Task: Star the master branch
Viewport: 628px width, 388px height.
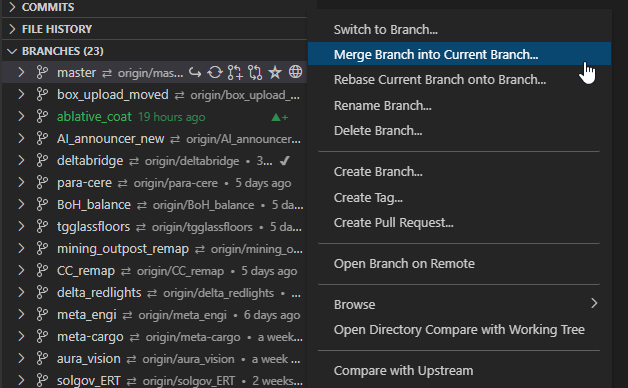Action: [275, 72]
